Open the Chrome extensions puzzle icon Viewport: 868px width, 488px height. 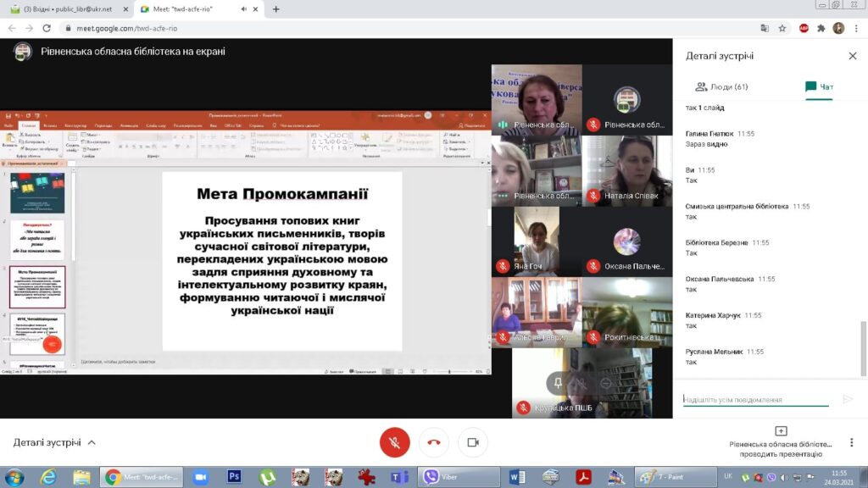[x=821, y=27]
